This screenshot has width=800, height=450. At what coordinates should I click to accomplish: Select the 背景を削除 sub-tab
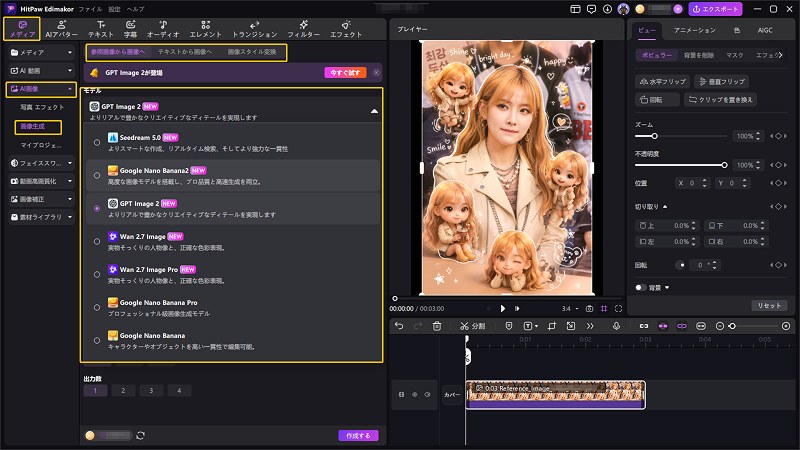pos(699,55)
